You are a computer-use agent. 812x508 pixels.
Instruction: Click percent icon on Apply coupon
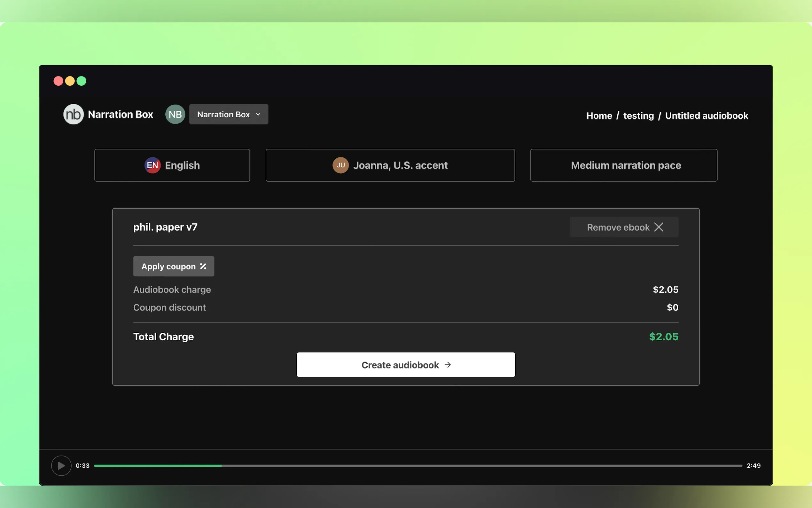pos(203,266)
